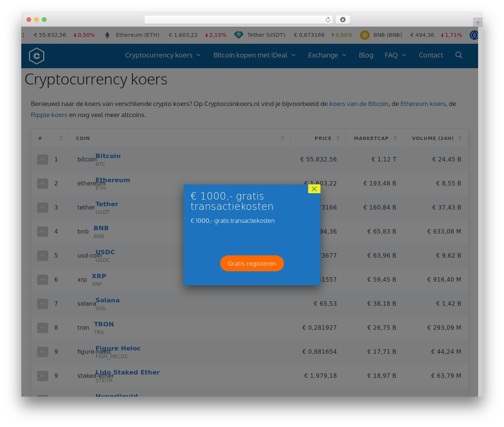Sort table by Volume (24h) column
The height and width of the screenshot is (427, 504).
tap(435, 138)
